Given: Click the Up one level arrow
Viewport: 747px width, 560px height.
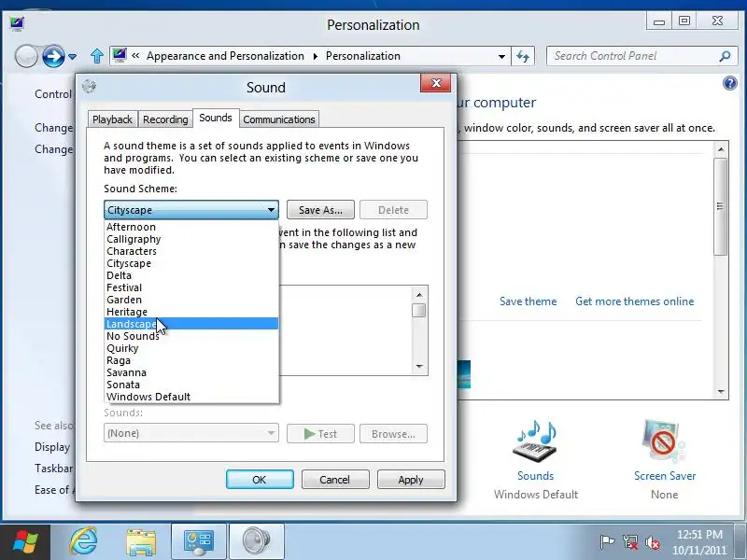Looking at the screenshot, I should [97, 56].
